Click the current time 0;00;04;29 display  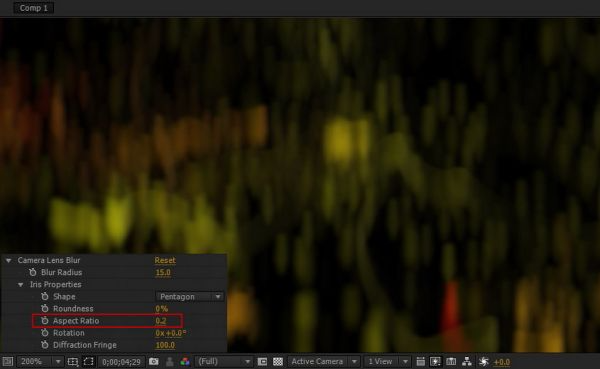point(121,362)
